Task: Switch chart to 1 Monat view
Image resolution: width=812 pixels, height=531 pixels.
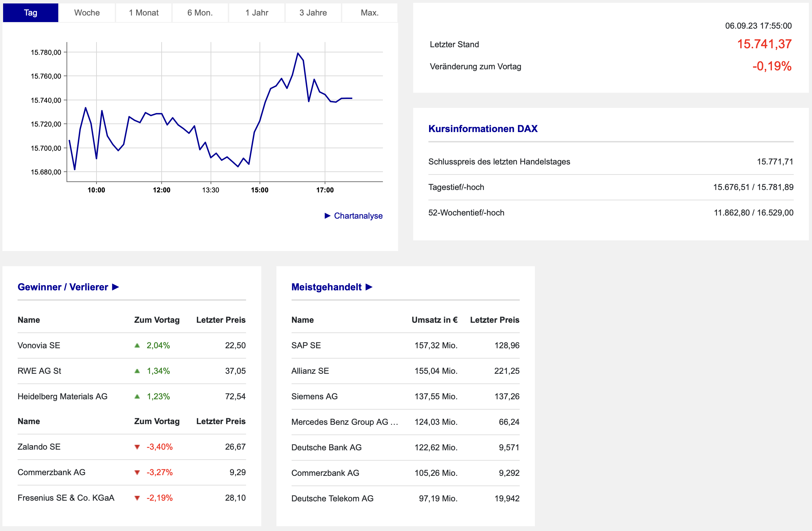Action: point(143,13)
